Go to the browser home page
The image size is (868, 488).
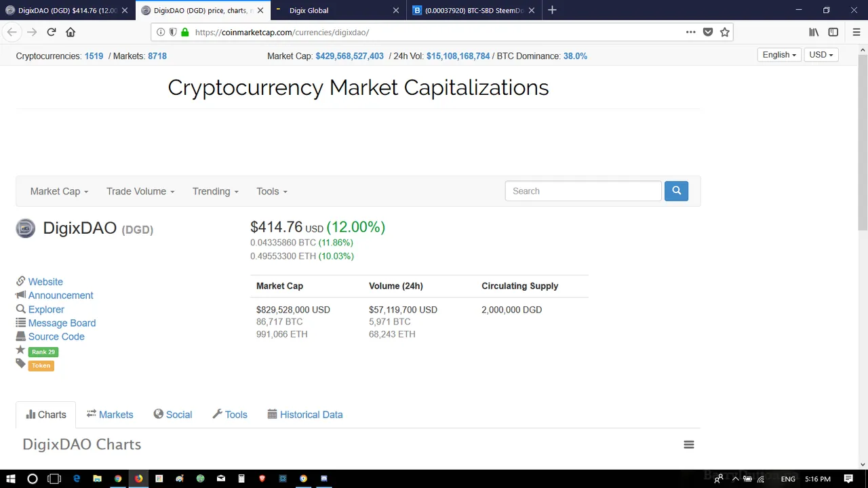pyautogui.click(x=71, y=32)
